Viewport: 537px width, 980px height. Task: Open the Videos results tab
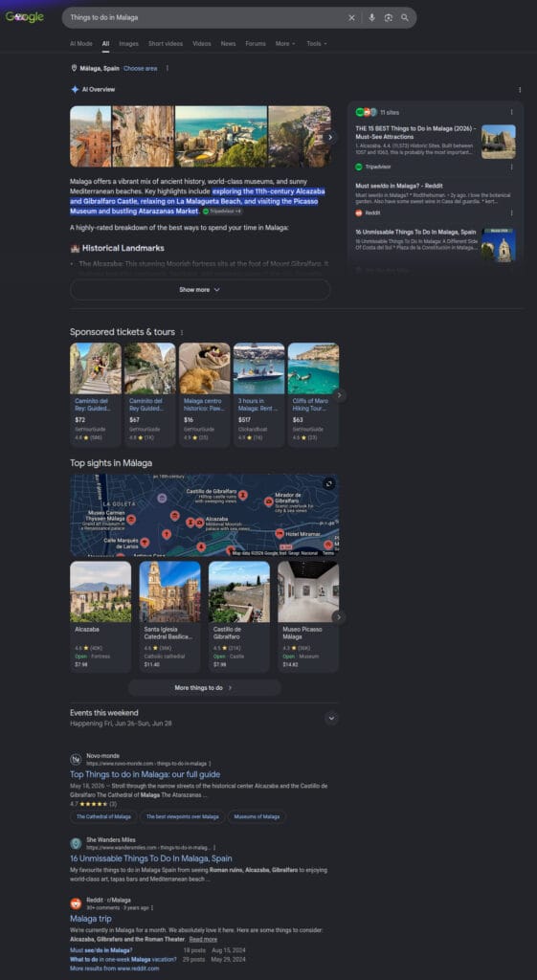tap(201, 44)
